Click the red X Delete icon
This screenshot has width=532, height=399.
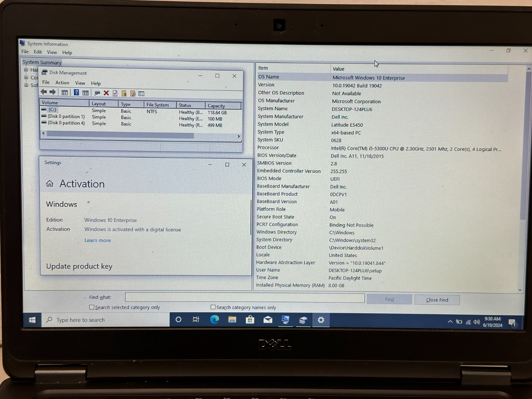pos(106,93)
